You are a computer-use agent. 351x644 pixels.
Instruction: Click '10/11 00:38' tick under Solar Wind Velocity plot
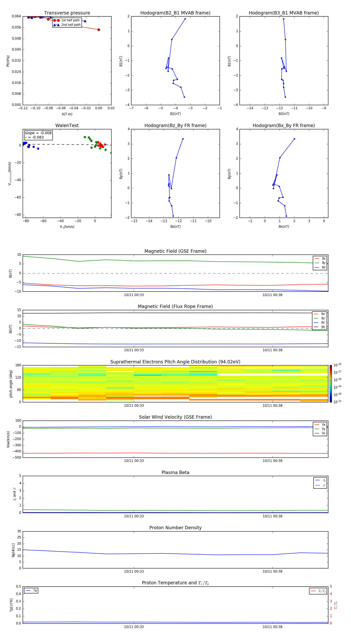tap(272, 461)
